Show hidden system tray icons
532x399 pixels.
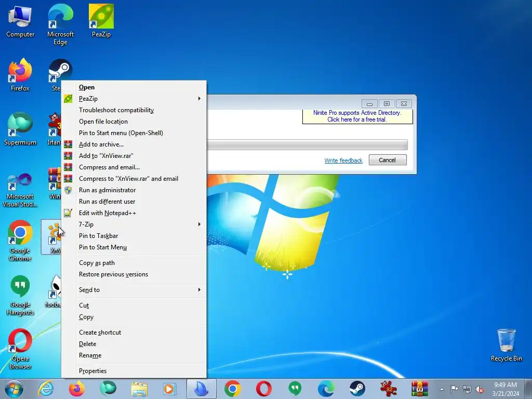[x=442, y=389]
